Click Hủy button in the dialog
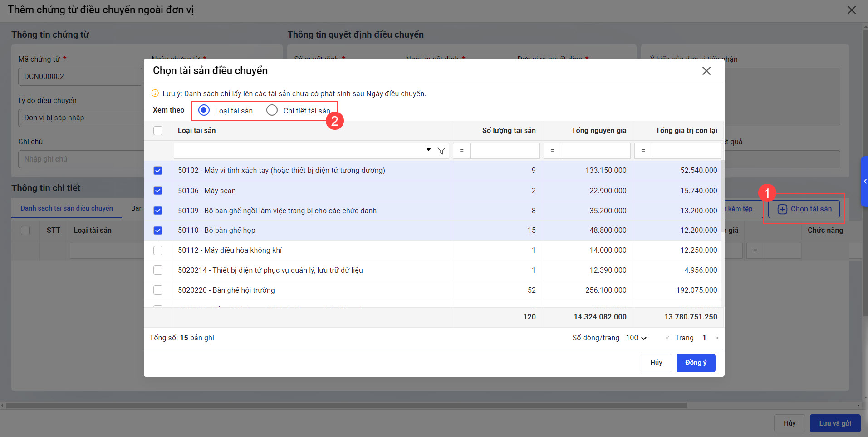 click(656, 363)
